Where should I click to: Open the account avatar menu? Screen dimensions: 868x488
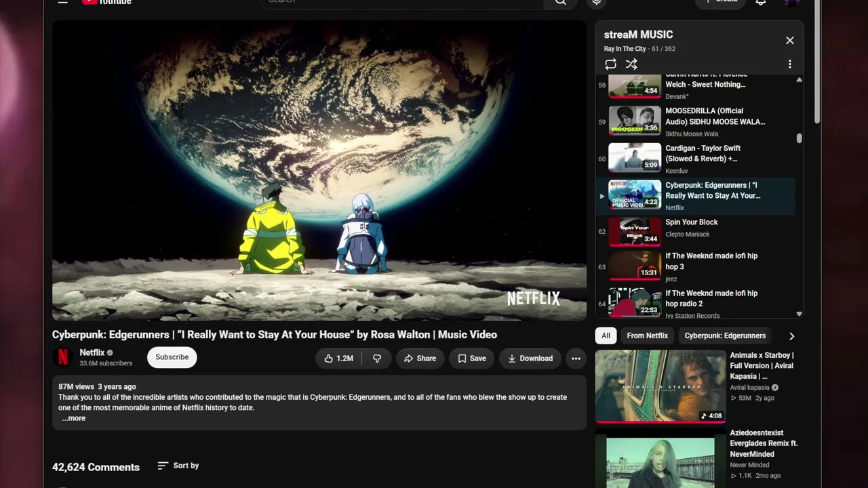[x=791, y=2]
